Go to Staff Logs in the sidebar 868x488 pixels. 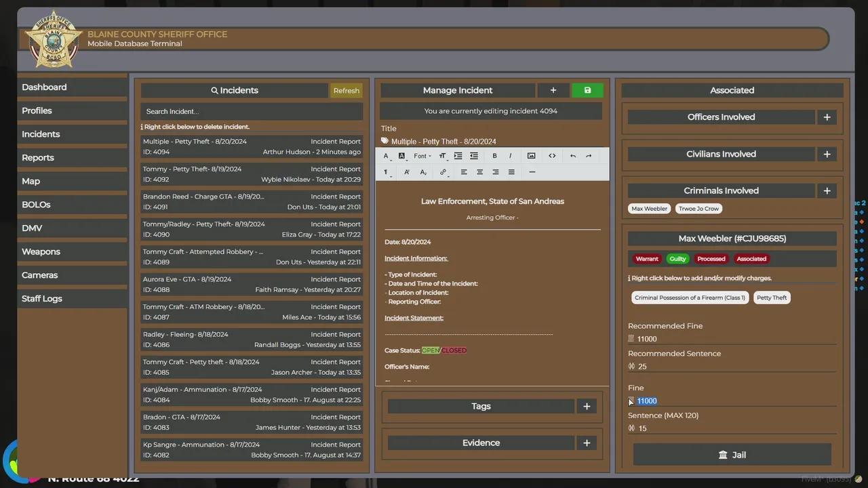42,299
